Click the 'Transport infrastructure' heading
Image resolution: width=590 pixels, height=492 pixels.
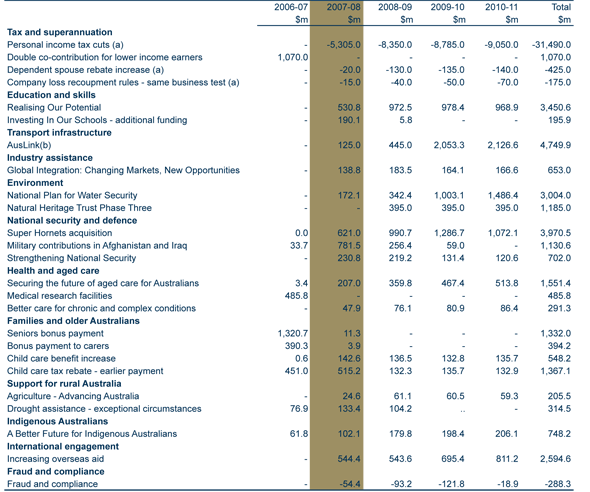(x=59, y=132)
